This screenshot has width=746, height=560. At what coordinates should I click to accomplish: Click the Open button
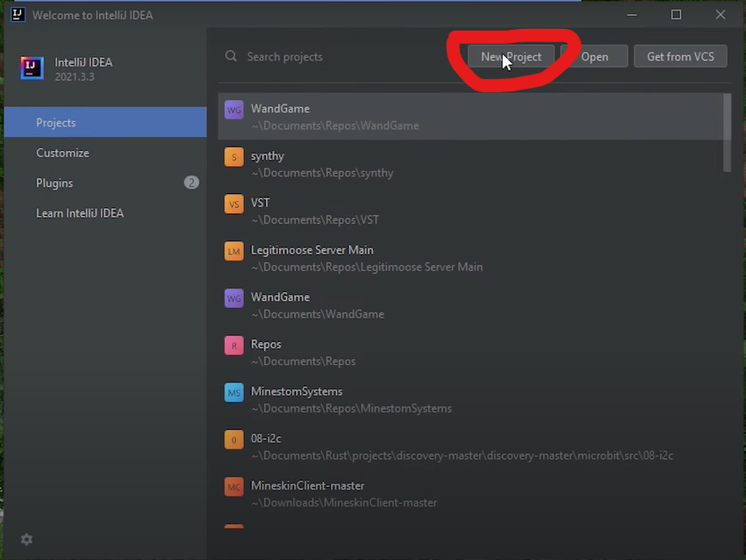(x=594, y=57)
